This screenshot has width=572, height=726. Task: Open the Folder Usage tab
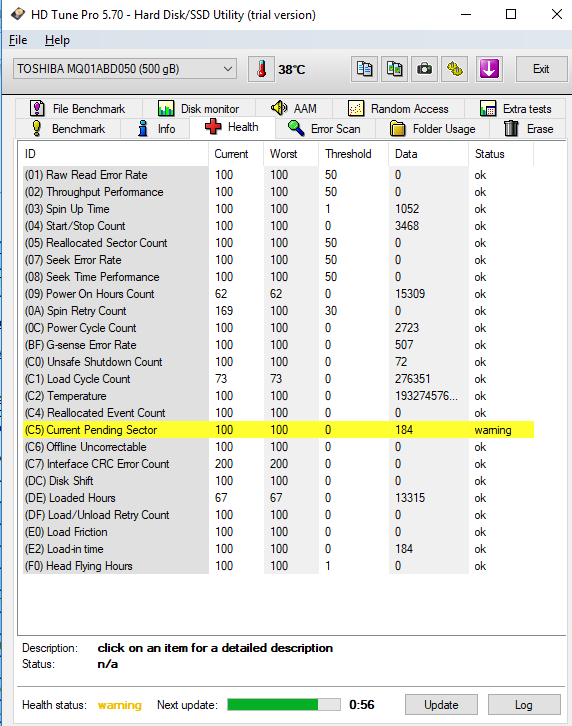coord(433,128)
